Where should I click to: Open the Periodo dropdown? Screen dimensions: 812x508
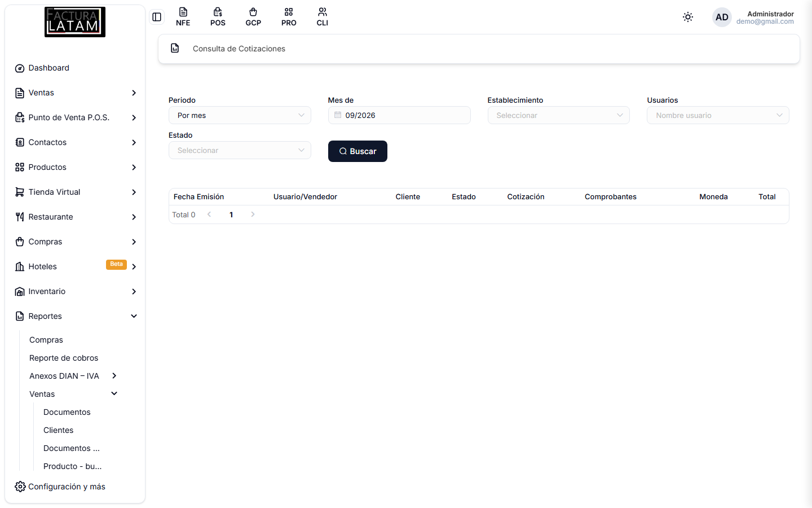(x=240, y=115)
